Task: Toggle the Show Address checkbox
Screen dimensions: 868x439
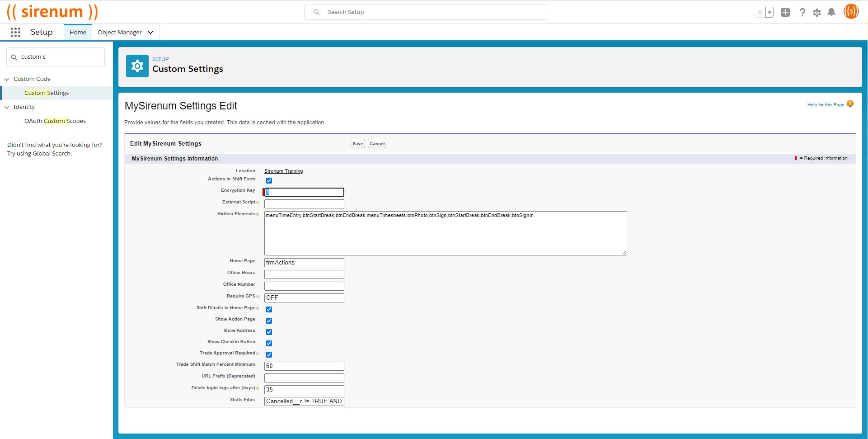Action: coord(269,332)
